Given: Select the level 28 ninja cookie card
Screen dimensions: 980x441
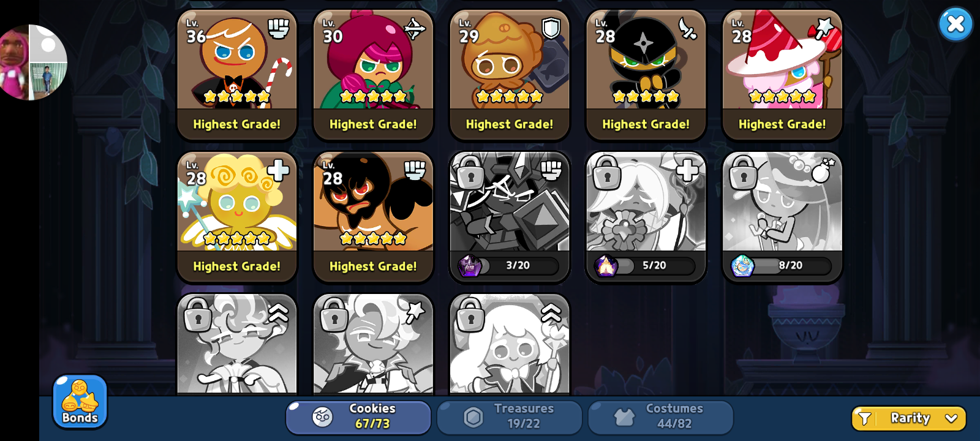Looking at the screenshot, I should click(646, 75).
